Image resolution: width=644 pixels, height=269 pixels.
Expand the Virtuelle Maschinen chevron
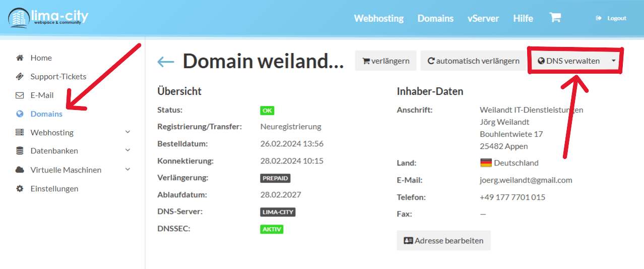tap(127, 169)
